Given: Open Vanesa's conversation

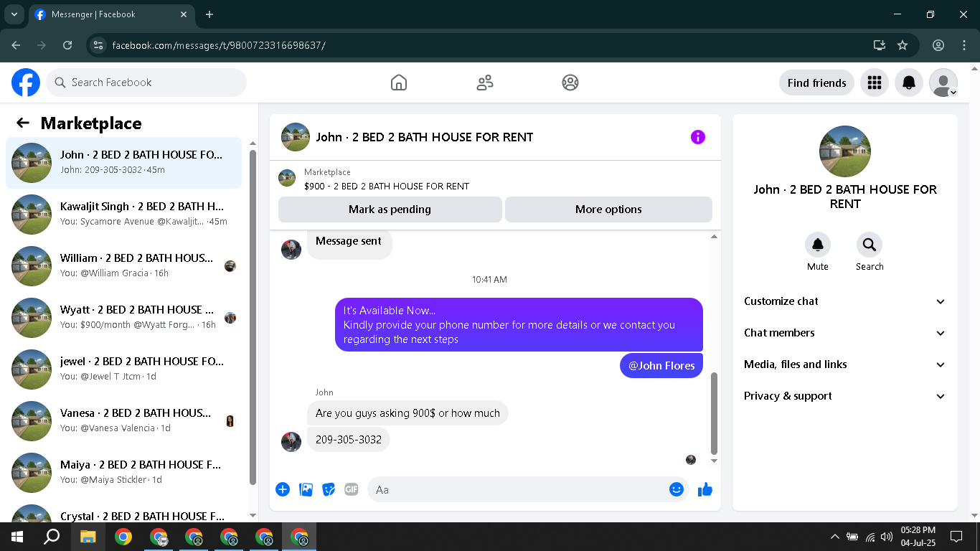Looking at the screenshot, I should (124, 421).
